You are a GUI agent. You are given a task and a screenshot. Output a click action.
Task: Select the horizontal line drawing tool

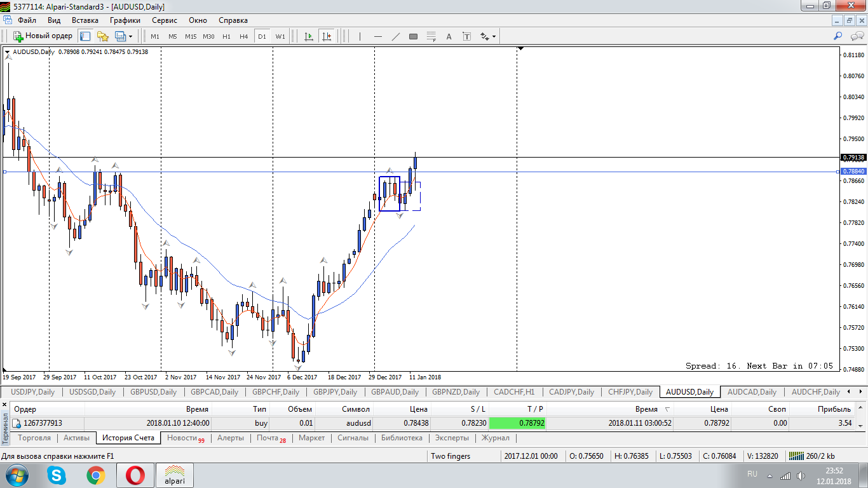click(x=377, y=36)
